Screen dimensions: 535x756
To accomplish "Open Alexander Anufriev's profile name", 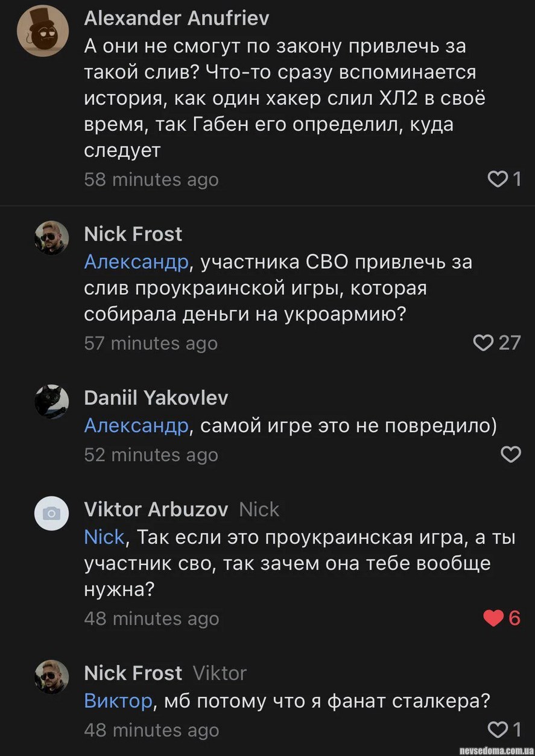I will tap(176, 19).
